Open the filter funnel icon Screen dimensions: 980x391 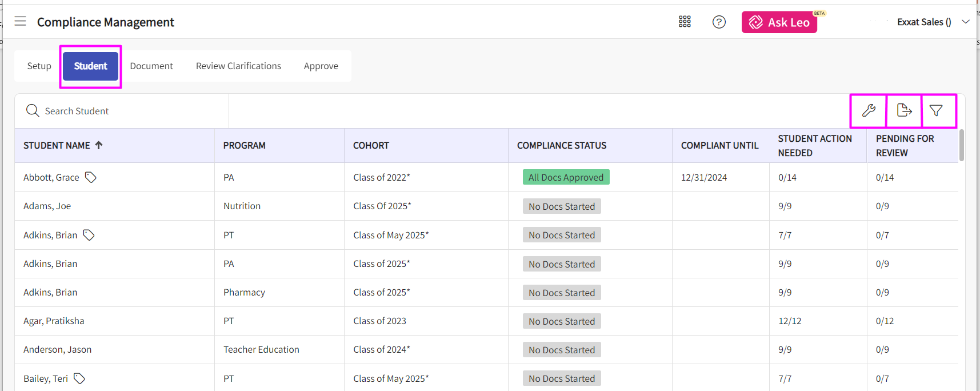click(x=936, y=110)
